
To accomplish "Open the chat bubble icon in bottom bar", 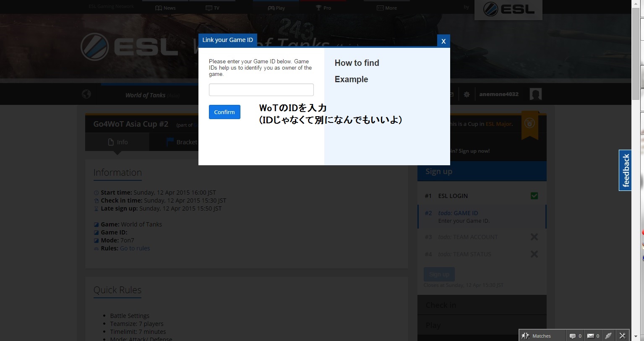I will (573, 336).
